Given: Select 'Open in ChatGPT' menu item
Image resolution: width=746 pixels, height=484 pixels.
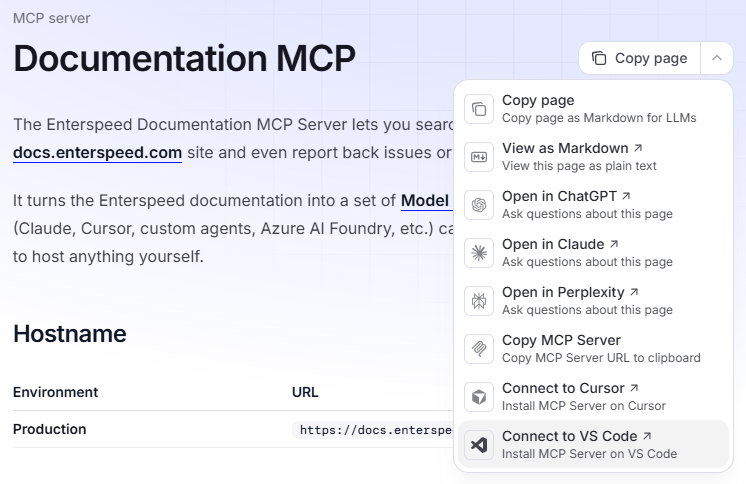Looking at the screenshot, I should coord(593,205).
